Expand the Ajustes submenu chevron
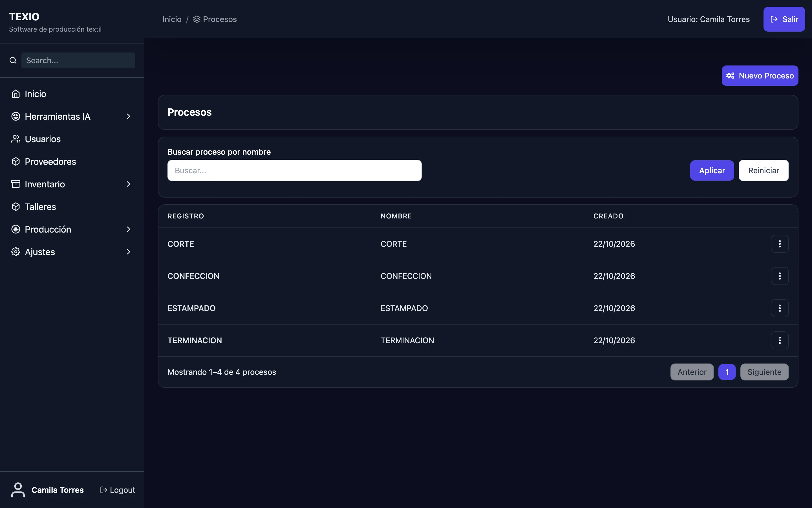Image resolution: width=812 pixels, height=508 pixels. pyautogui.click(x=129, y=252)
